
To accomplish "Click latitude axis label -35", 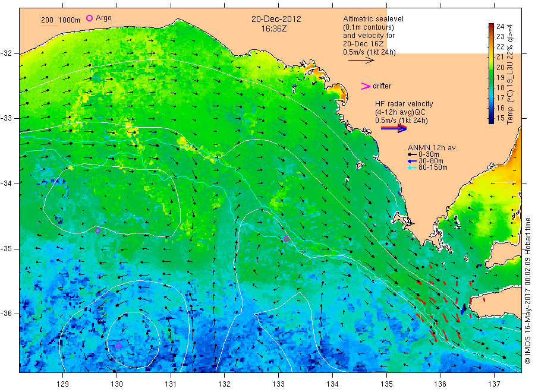I will (6, 248).
